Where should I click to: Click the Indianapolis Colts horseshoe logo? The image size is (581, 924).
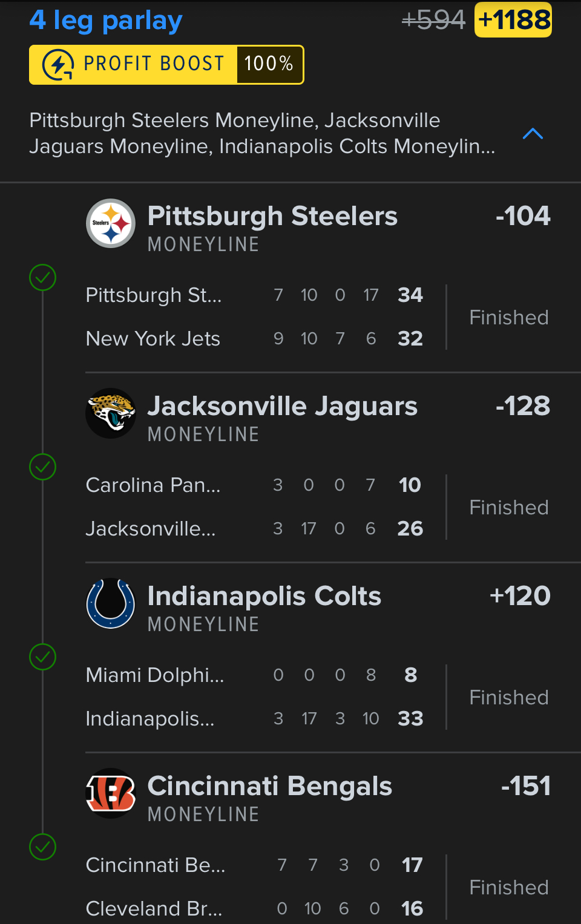point(111,603)
